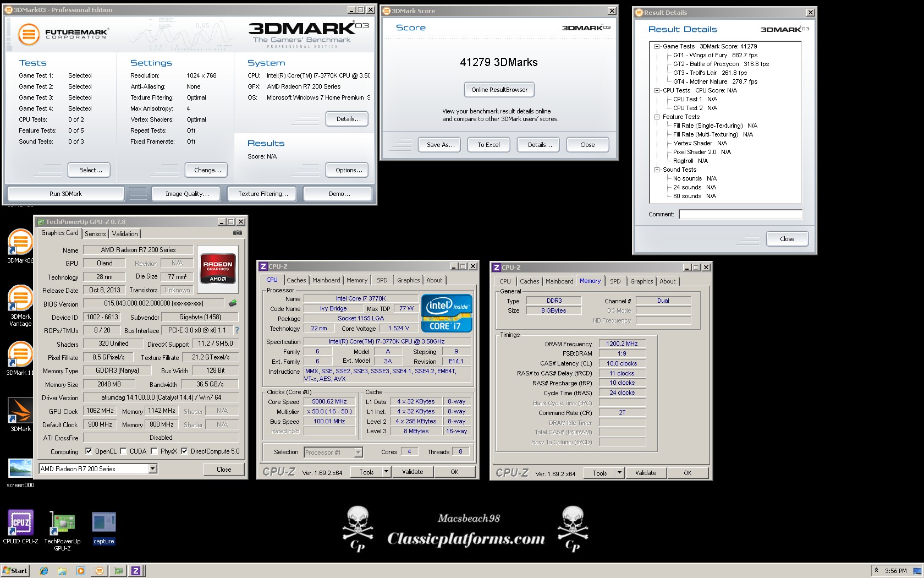Collapse the Feature Tests tree node

point(657,117)
